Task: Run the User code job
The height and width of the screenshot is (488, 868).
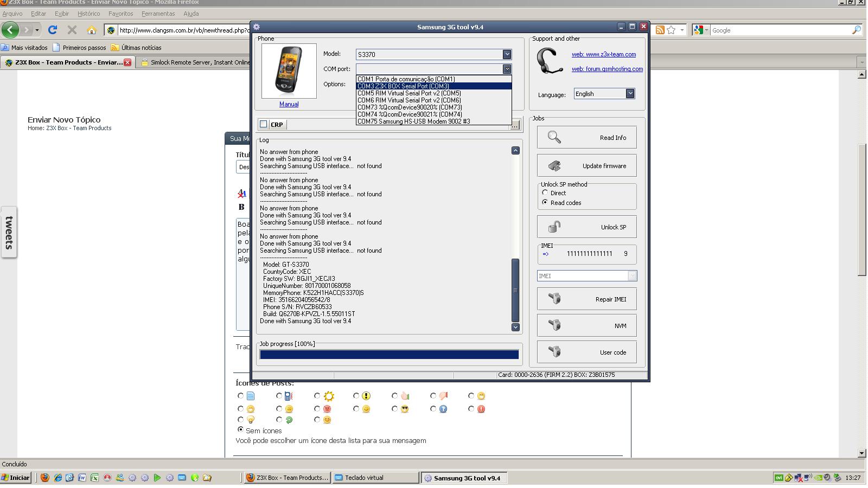Action: point(586,352)
